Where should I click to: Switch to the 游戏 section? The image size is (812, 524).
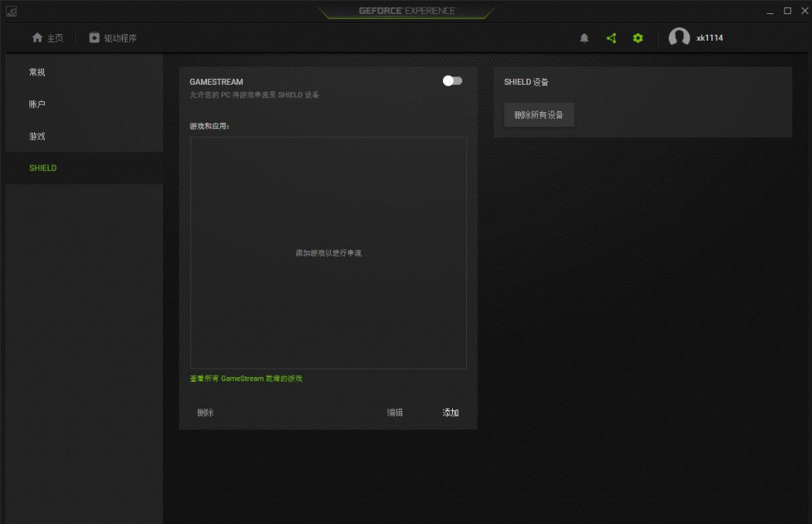coord(37,135)
